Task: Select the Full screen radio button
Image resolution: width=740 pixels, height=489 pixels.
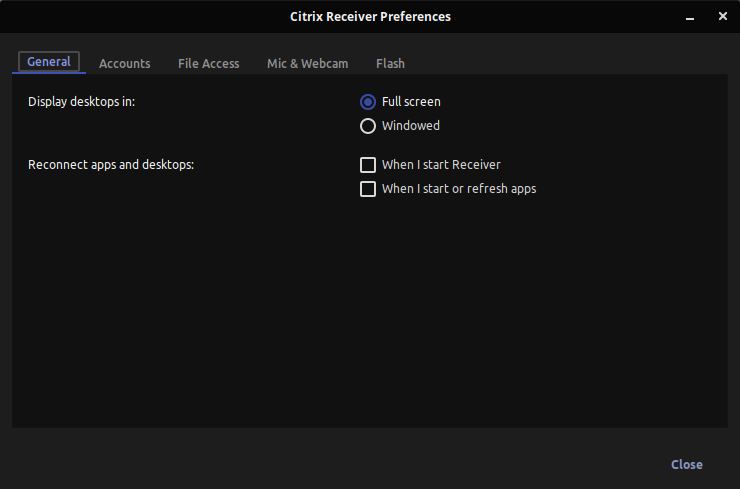Action: click(x=368, y=102)
